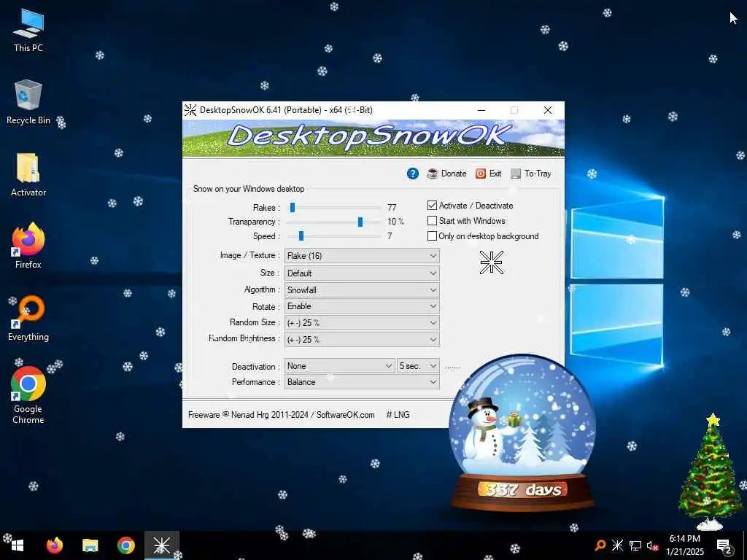This screenshot has height=560, width=747.
Task: Click the snowflake preview image in the dialog
Action: tap(491, 262)
